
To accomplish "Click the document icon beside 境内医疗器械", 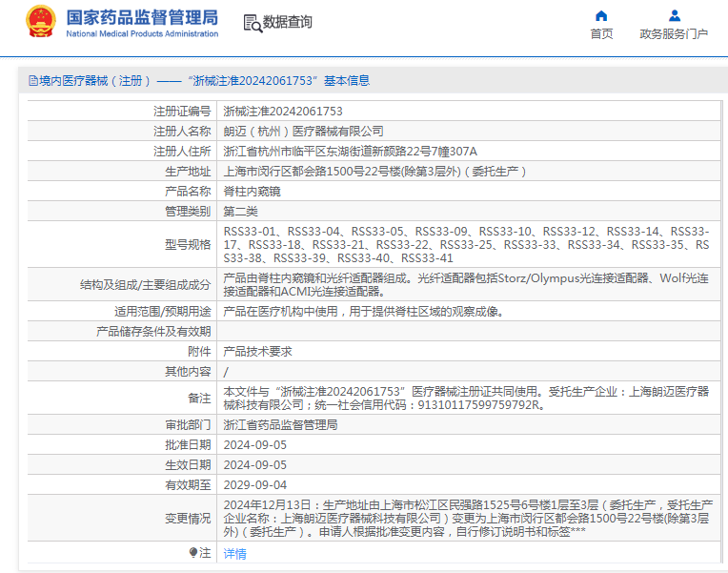I will tap(33, 81).
